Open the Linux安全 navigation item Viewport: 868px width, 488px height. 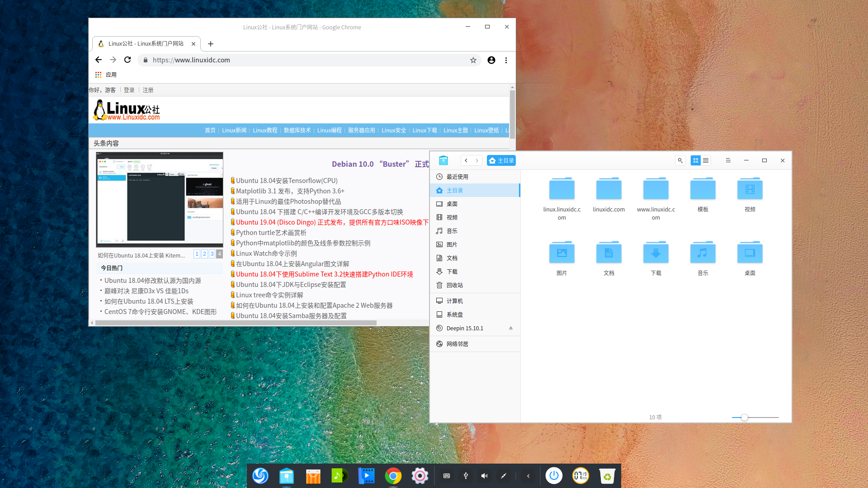(x=394, y=130)
